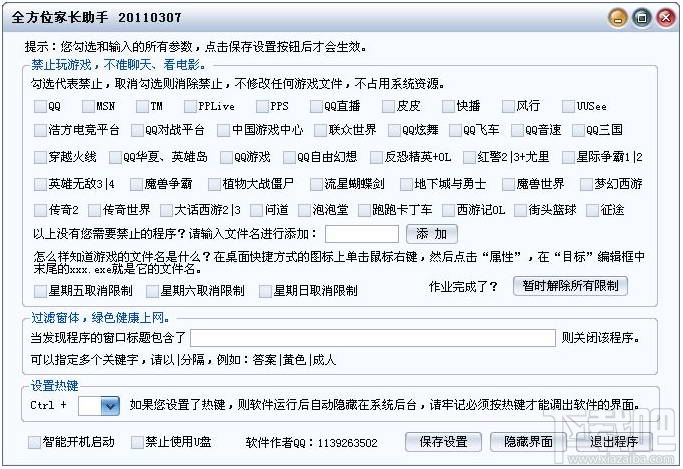Tick the 皮皮 checkbox

coord(388,106)
